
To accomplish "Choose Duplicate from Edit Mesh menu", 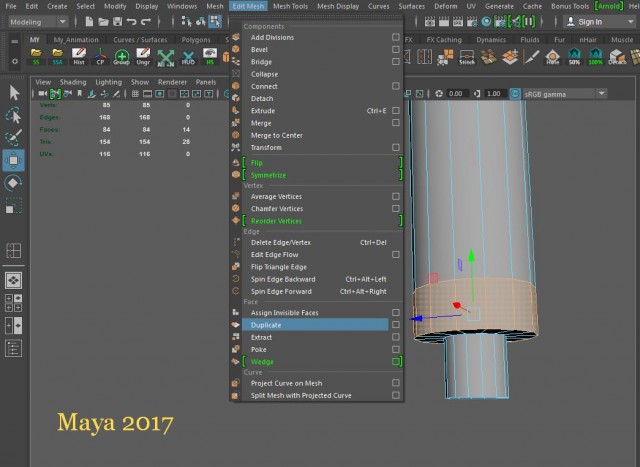I will pyautogui.click(x=315, y=325).
